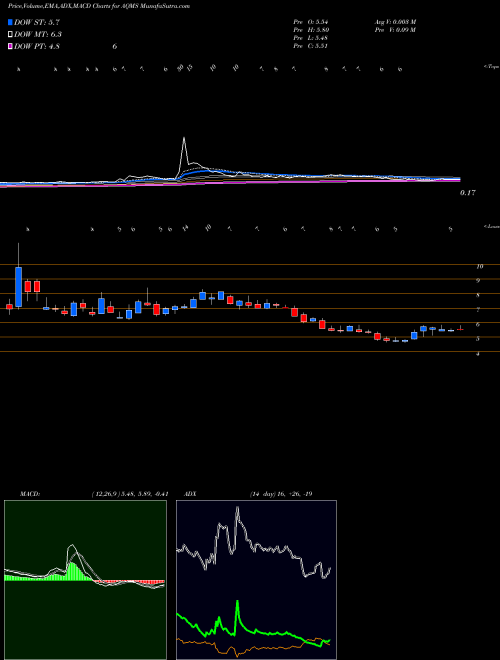Click the blue DOW ST legend color square
500x660 pixels.
click(11, 22)
